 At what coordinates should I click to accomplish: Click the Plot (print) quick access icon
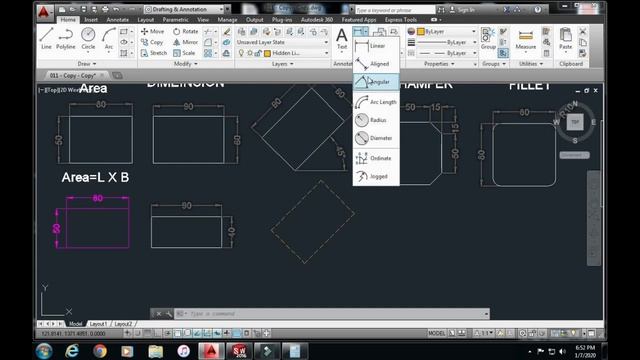tap(105, 9)
